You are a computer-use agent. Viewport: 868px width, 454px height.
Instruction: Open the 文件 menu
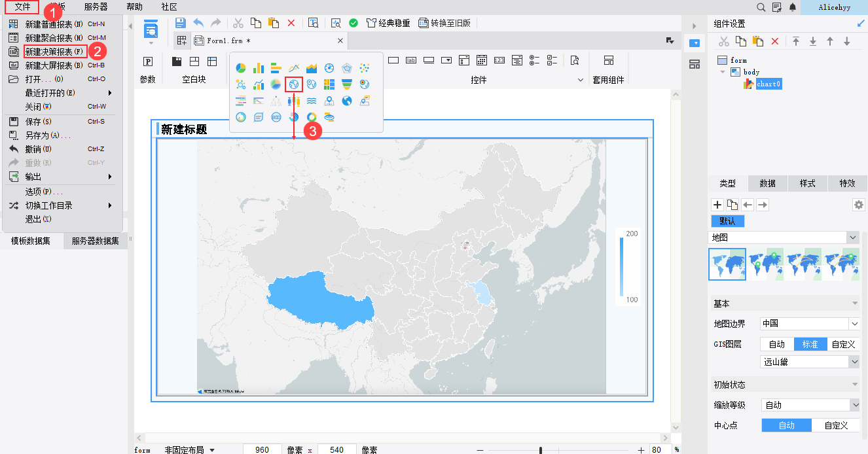(x=22, y=7)
